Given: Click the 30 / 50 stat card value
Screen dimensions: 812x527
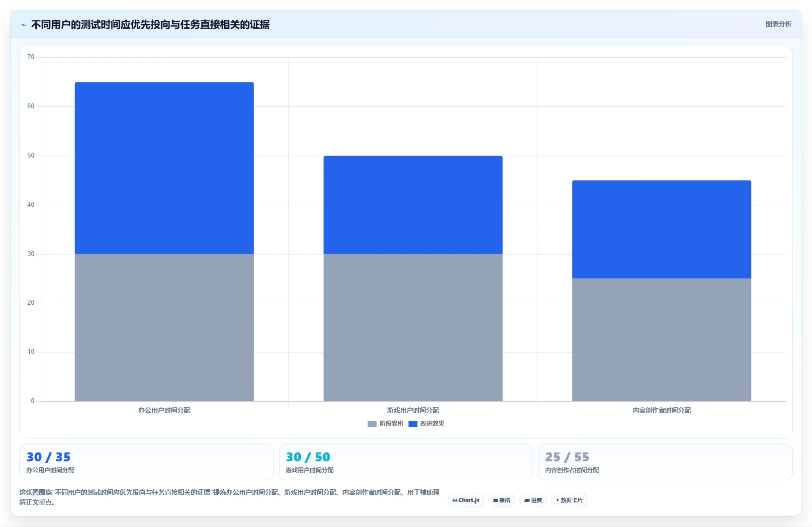Looking at the screenshot, I should click(x=308, y=457).
